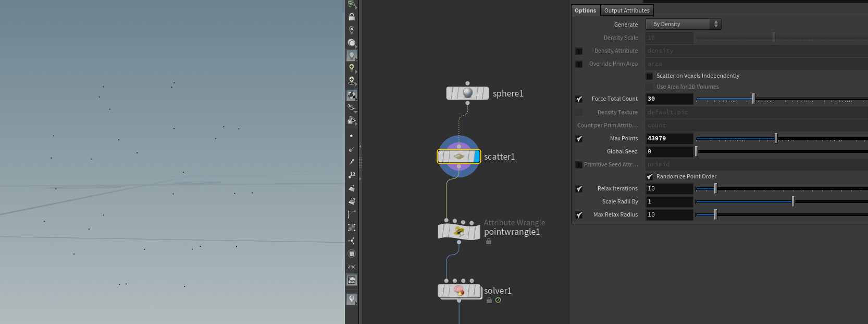Click the display points dot icon

tap(352, 136)
